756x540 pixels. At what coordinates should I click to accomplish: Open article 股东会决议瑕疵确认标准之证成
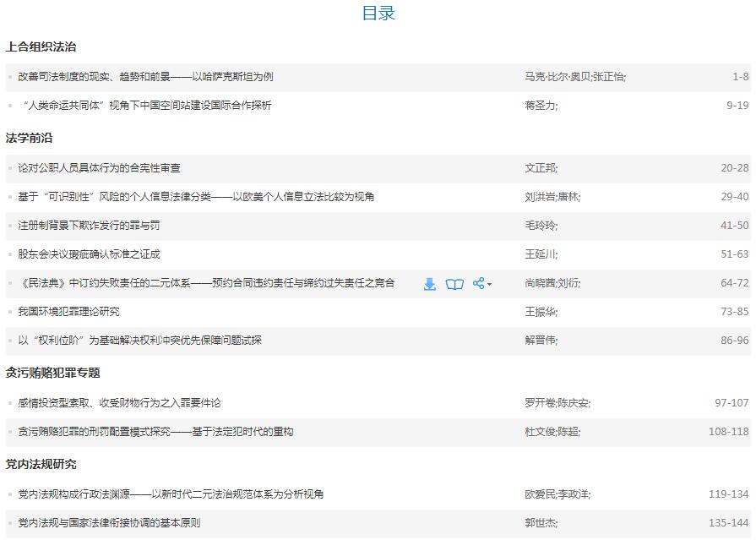coord(89,254)
